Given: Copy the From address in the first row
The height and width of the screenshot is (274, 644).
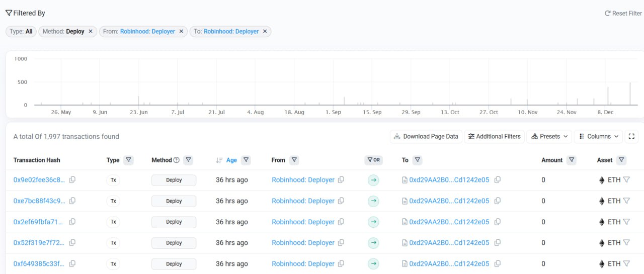Looking at the screenshot, I should 341,180.
